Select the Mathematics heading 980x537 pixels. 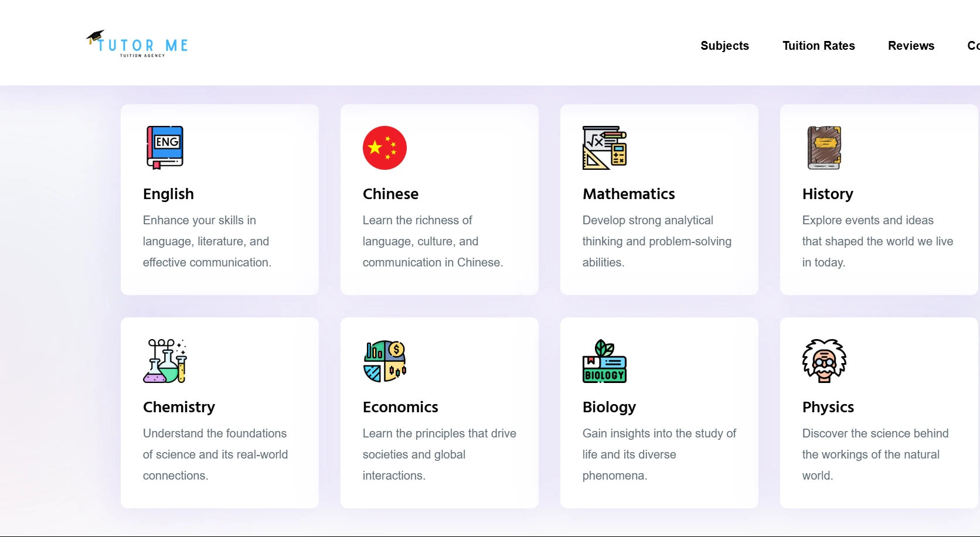628,194
